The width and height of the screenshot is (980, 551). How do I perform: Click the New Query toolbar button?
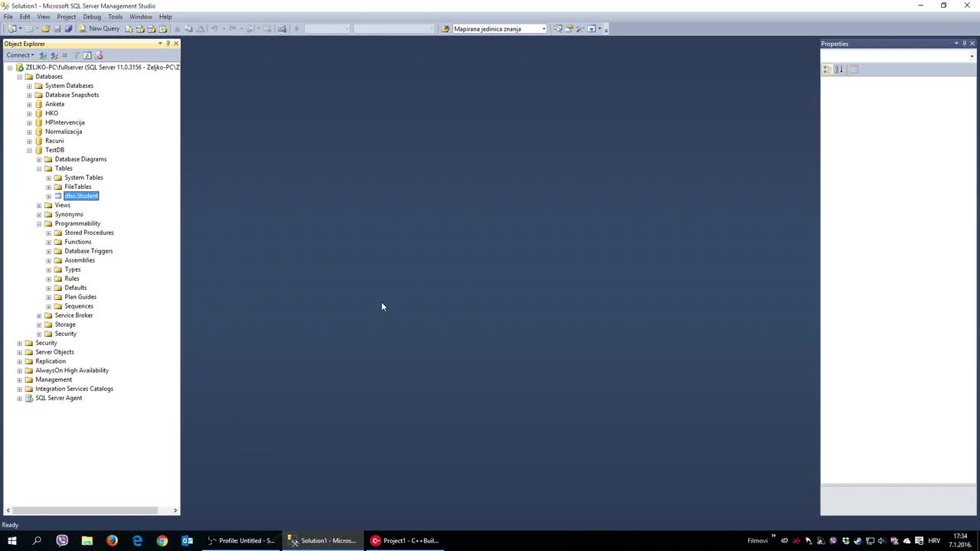(x=99, y=28)
